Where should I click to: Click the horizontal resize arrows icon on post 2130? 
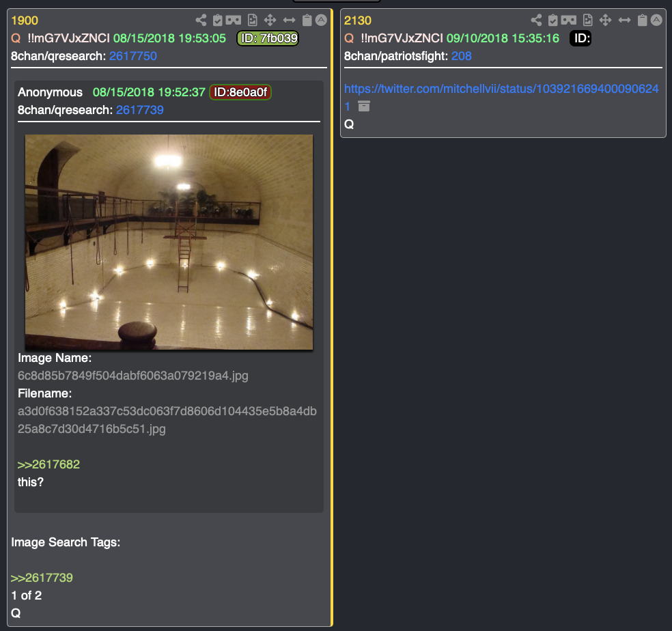624,20
